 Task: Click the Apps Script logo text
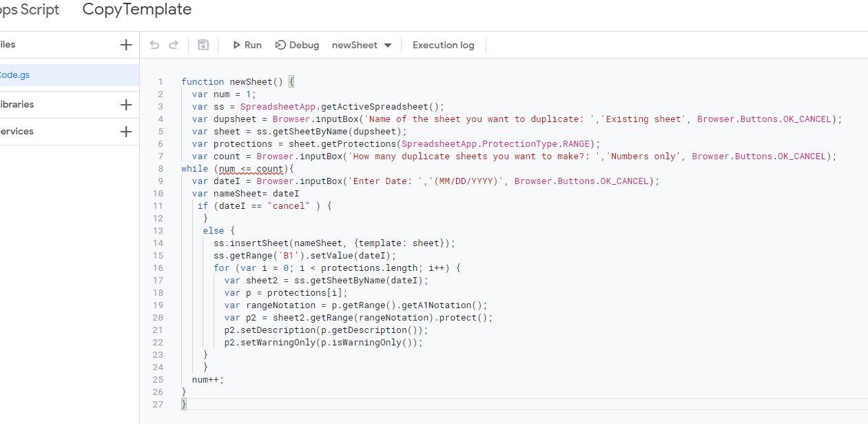(29, 10)
